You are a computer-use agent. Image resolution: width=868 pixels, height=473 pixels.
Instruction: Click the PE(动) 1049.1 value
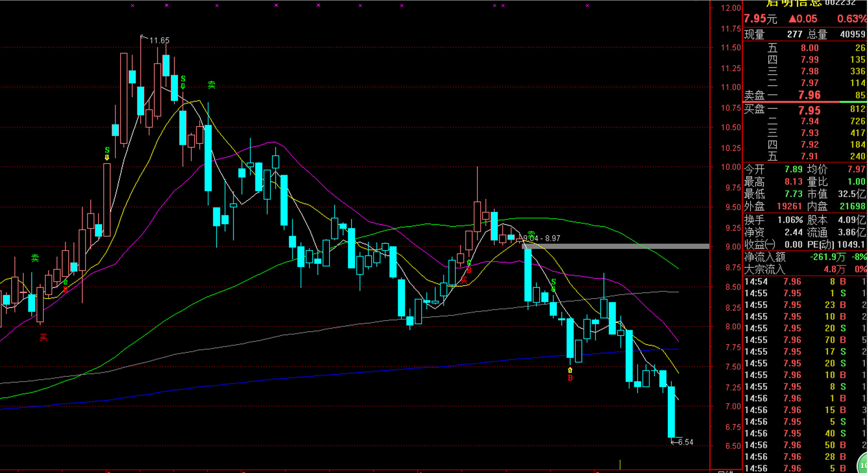(x=851, y=244)
